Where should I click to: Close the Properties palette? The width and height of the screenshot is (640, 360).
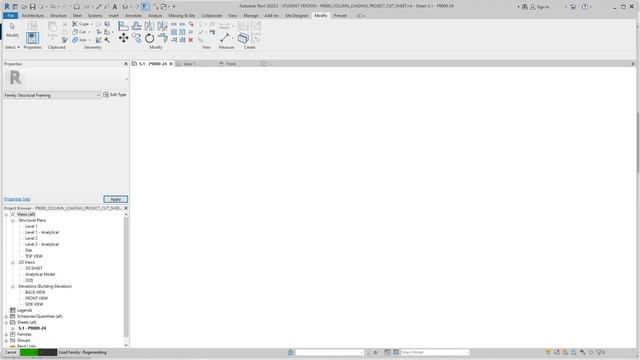coord(126,64)
